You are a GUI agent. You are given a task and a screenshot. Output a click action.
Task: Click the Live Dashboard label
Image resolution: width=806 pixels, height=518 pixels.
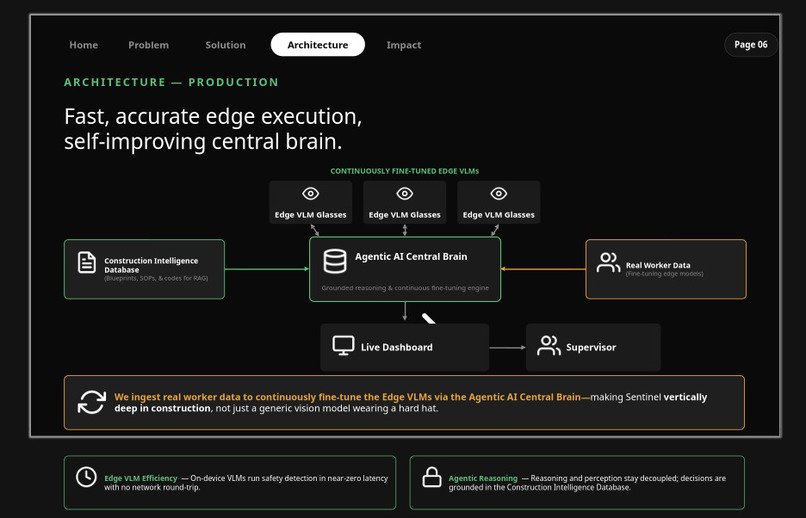tap(396, 347)
